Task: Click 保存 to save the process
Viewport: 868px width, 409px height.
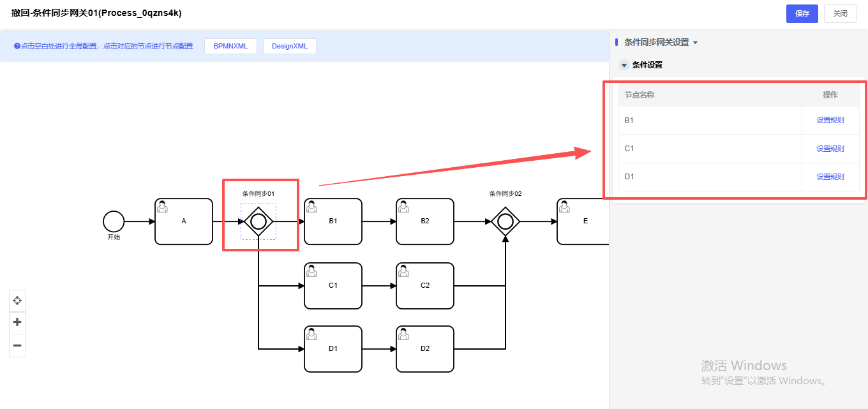Action: tap(802, 13)
